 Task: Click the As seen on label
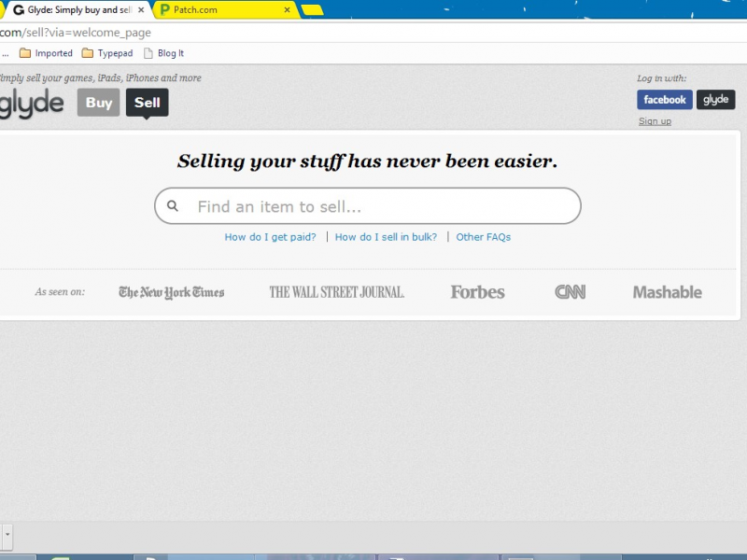coord(60,292)
